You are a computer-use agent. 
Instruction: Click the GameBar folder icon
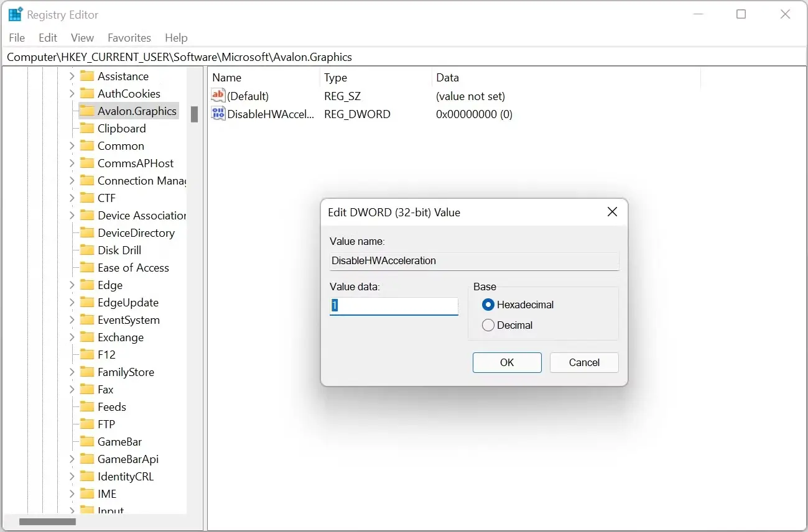87,442
